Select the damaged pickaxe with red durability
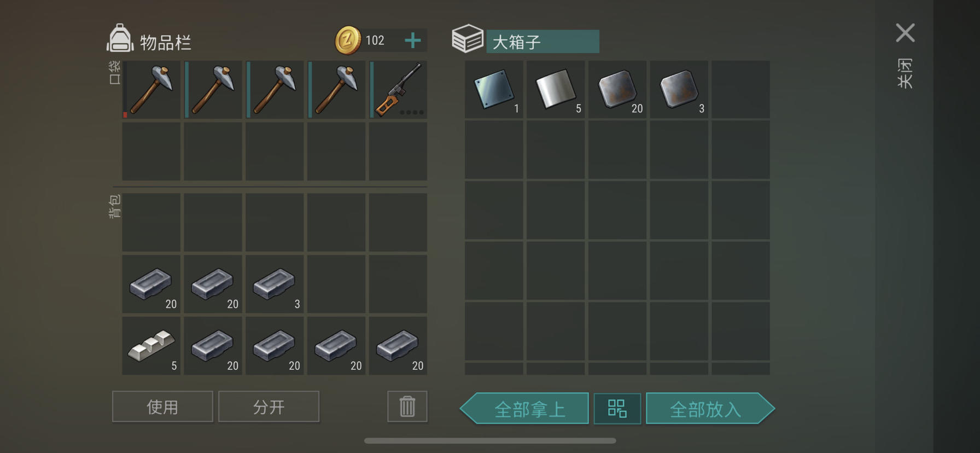 coord(151,90)
